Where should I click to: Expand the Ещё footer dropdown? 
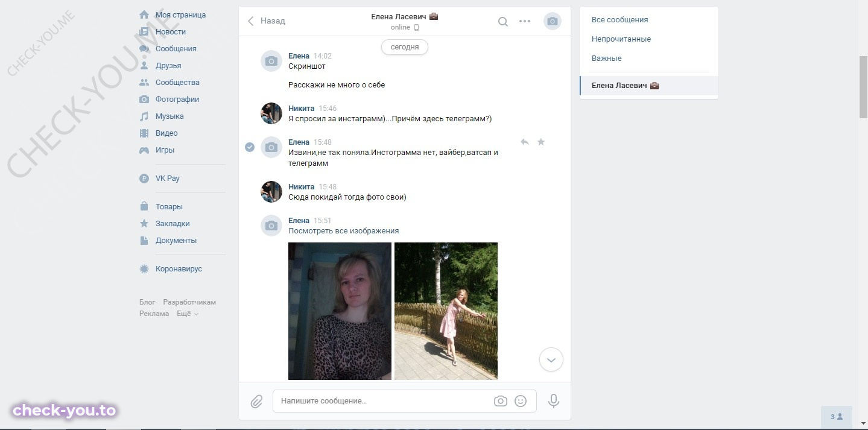188,314
